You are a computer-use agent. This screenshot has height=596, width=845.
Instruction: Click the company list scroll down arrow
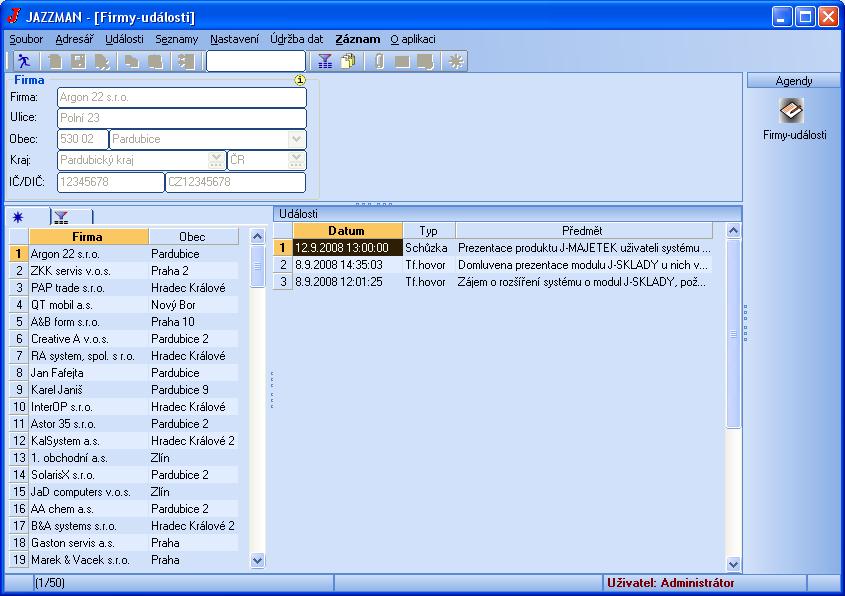point(258,560)
